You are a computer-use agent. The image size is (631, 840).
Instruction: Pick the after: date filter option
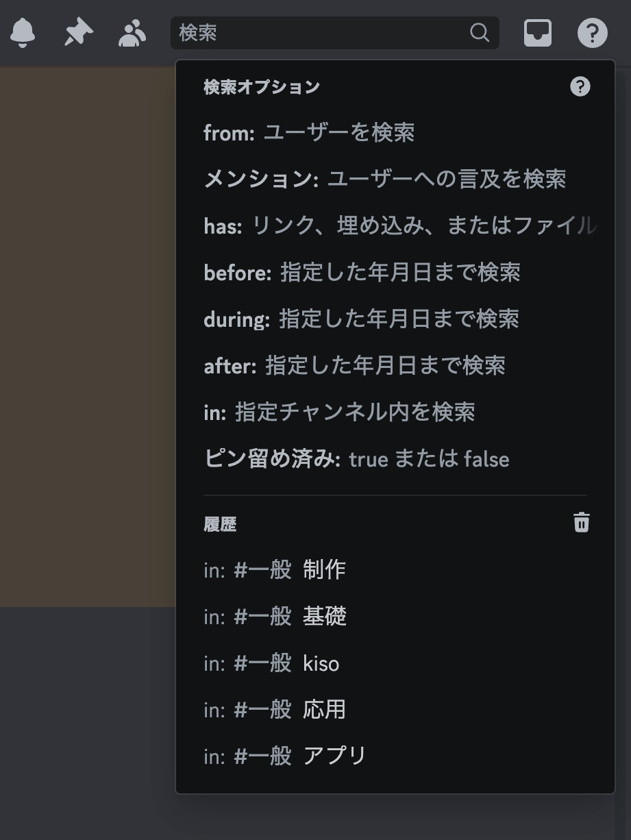pyautogui.click(x=395, y=365)
